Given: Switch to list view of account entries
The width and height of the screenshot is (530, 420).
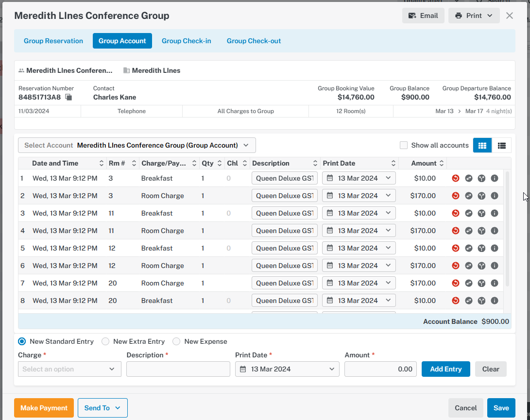Looking at the screenshot, I should coord(502,145).
